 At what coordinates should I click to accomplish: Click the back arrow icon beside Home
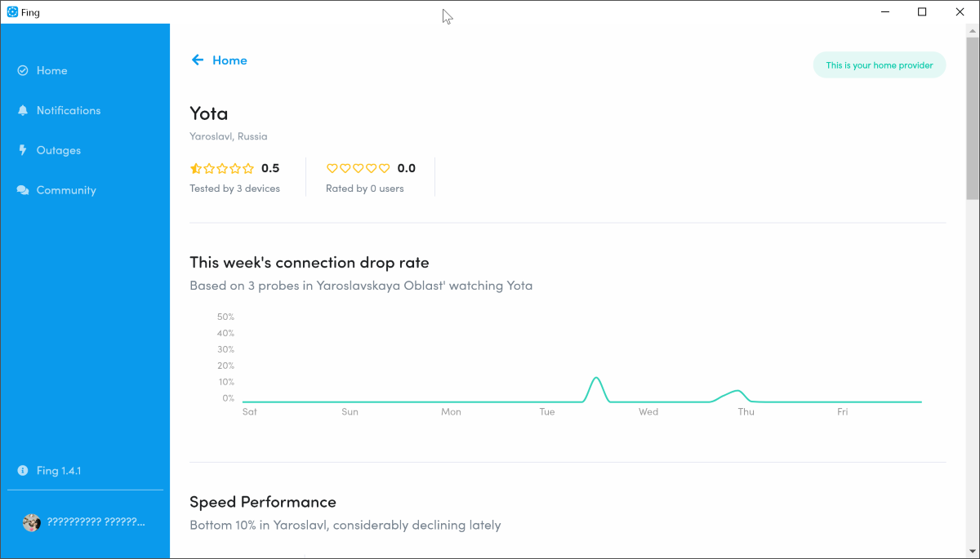198,60
